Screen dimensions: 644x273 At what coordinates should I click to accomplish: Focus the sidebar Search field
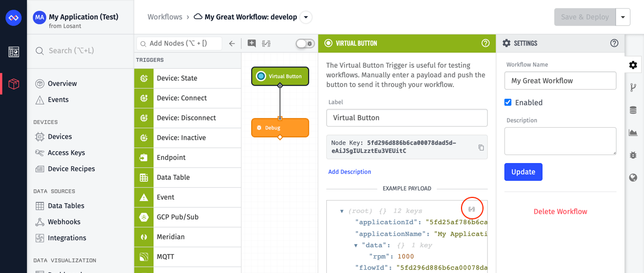[x=80, y=51]
